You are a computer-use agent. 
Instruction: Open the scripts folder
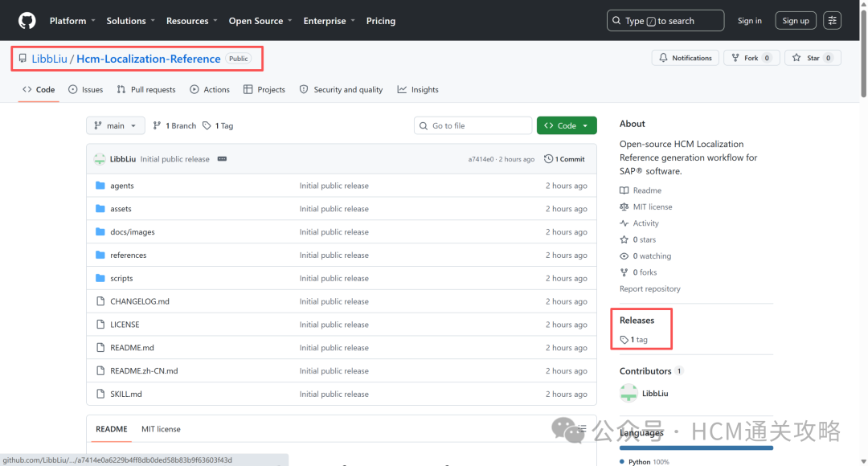coord(121,279)
